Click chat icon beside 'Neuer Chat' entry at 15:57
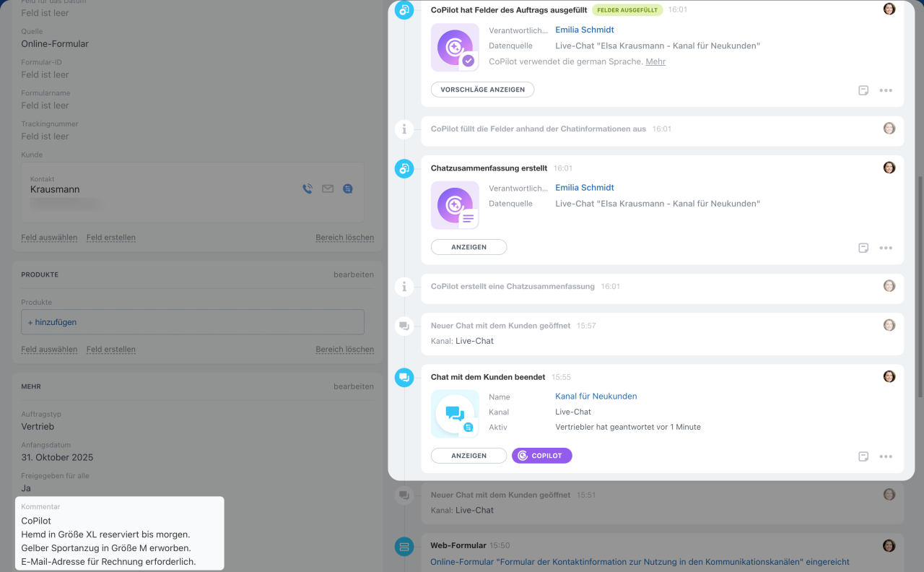 coord(404,326)
